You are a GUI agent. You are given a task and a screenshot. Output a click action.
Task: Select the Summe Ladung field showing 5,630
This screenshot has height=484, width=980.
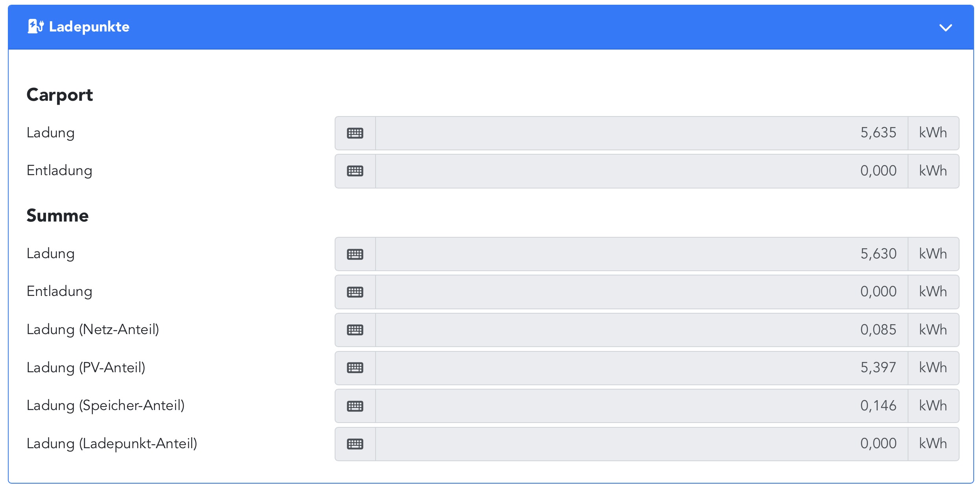click(x=641, y=254)
